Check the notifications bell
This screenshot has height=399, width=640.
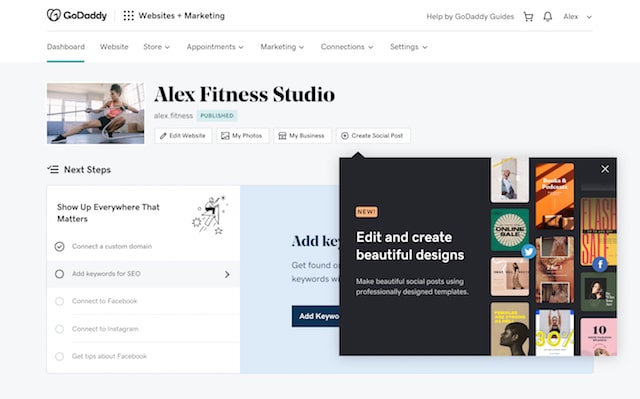pyautogui.click(x=548, y=17)
